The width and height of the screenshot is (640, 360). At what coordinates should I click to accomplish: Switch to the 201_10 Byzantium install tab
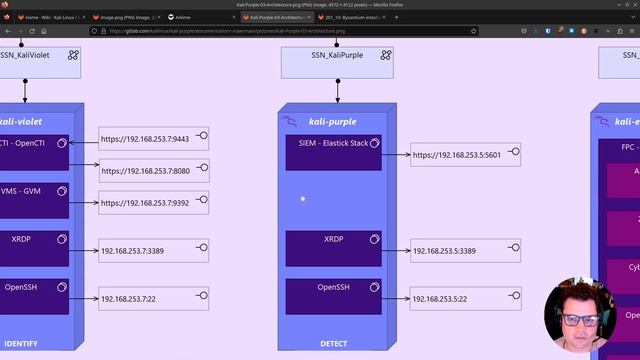[352, 17]
